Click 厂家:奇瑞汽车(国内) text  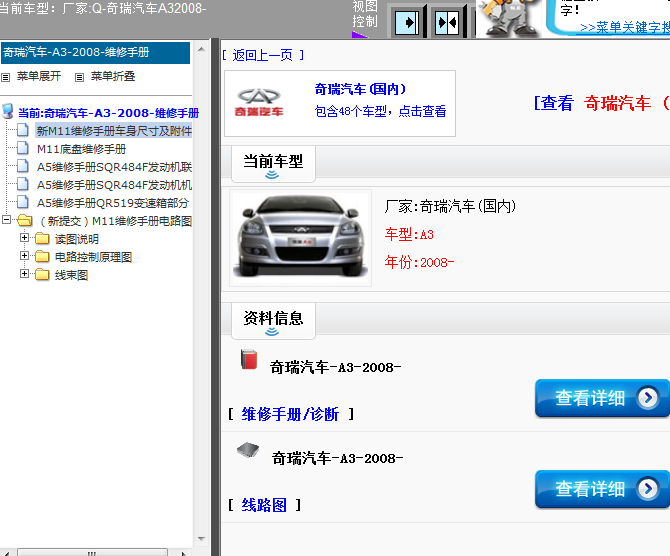click(x=450, y=206)
